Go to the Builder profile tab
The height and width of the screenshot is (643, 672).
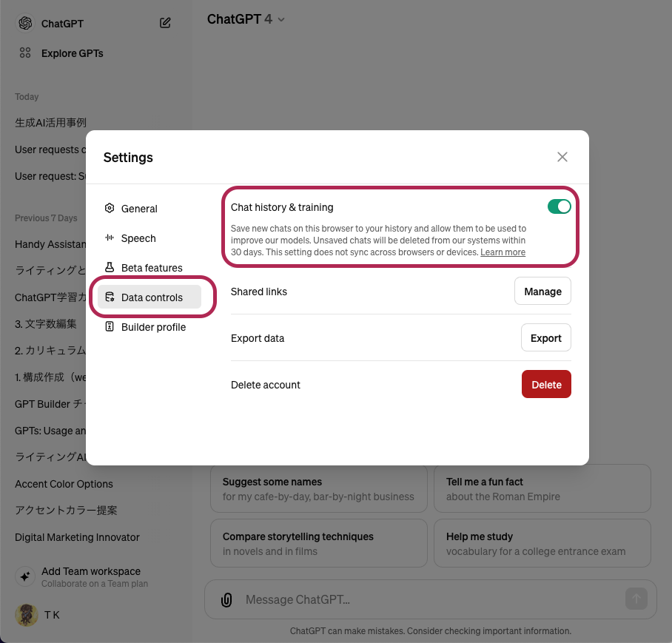(149, 327)
